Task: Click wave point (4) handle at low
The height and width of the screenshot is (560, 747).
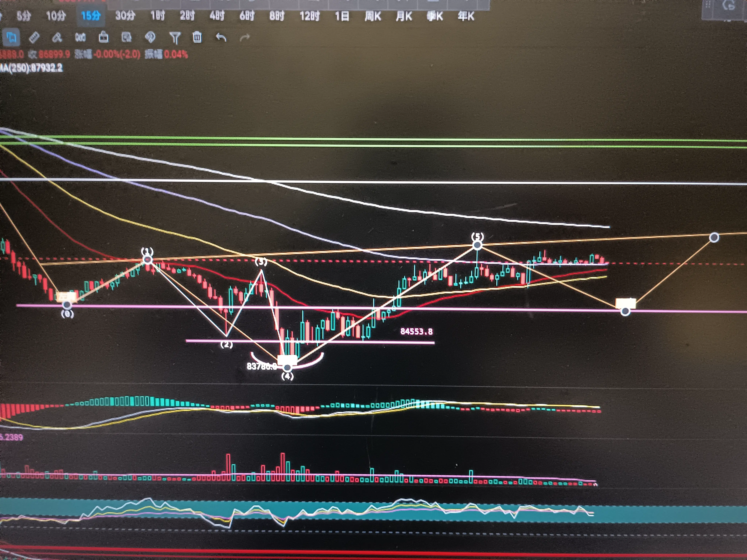Action: pyautogui.click(x=287, y=367)
